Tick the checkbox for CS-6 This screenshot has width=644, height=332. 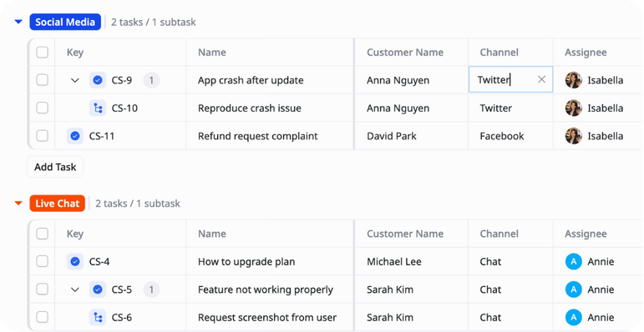[43, 317]
